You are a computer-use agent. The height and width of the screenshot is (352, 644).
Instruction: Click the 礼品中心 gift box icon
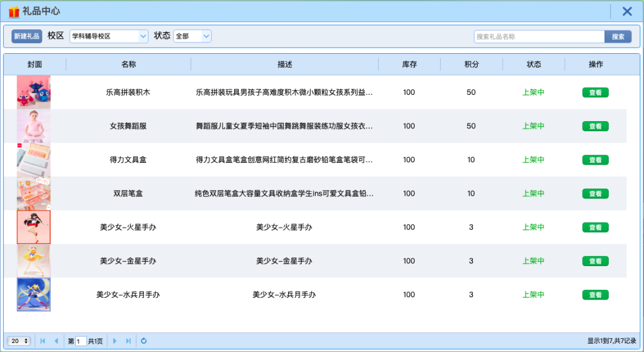[14, 12]
